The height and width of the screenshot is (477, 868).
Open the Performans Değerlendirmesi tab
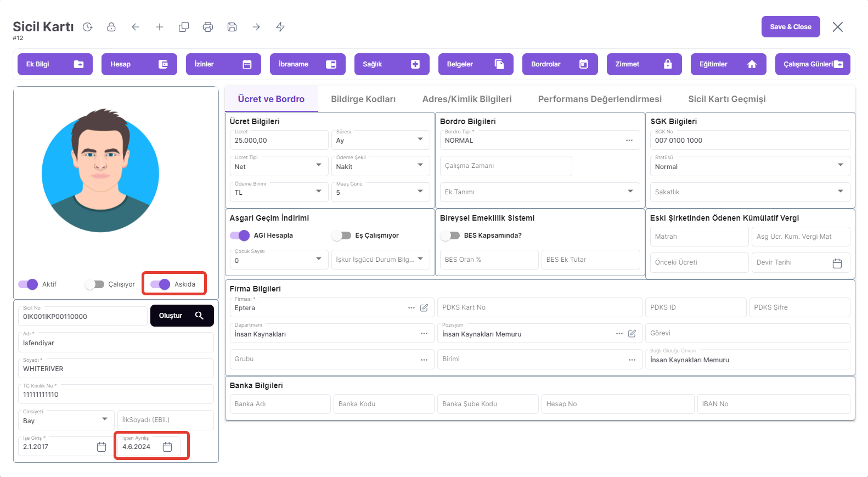600,99
